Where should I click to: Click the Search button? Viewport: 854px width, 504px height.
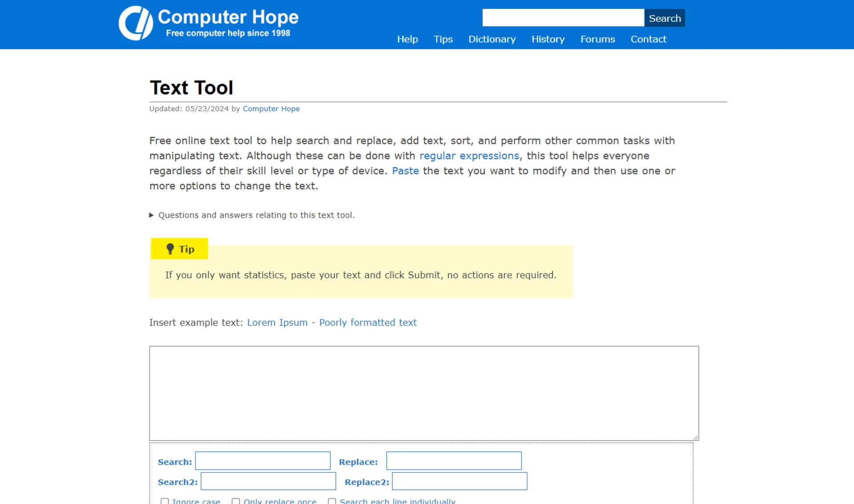tap(665, 18)
